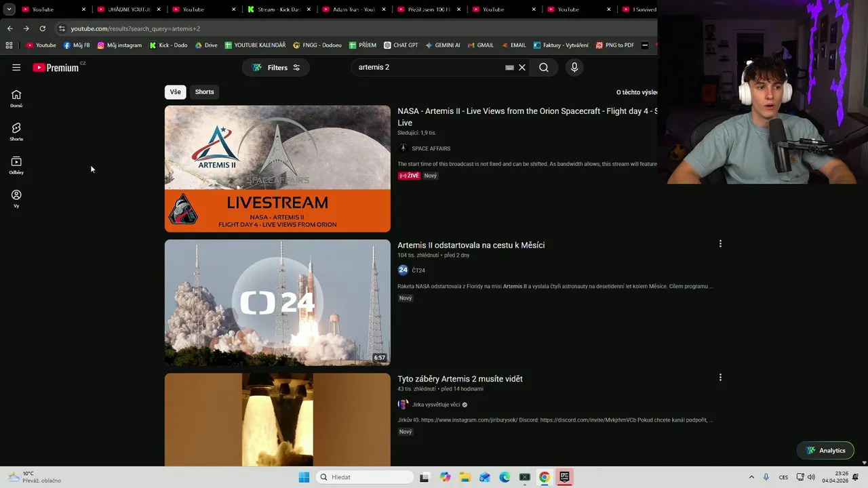The image size is (868, 488).
Task: Visit the ČT24 channel name
Action: (x=418, y=270)
